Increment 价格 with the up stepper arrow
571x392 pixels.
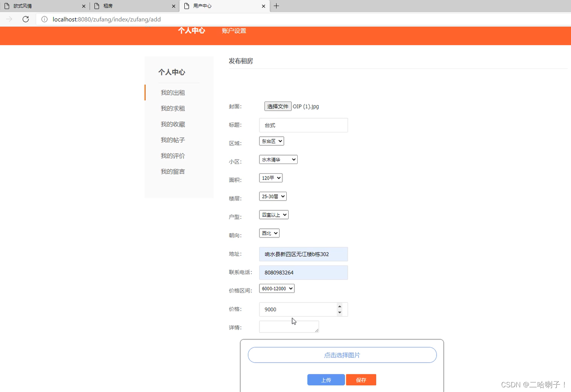click(x=340, y=306)
